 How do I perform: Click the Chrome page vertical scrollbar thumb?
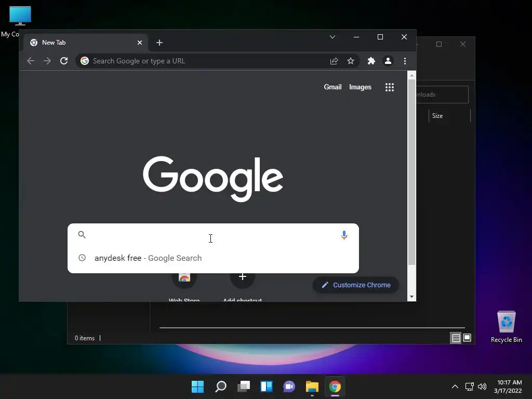tap(411, 172)
